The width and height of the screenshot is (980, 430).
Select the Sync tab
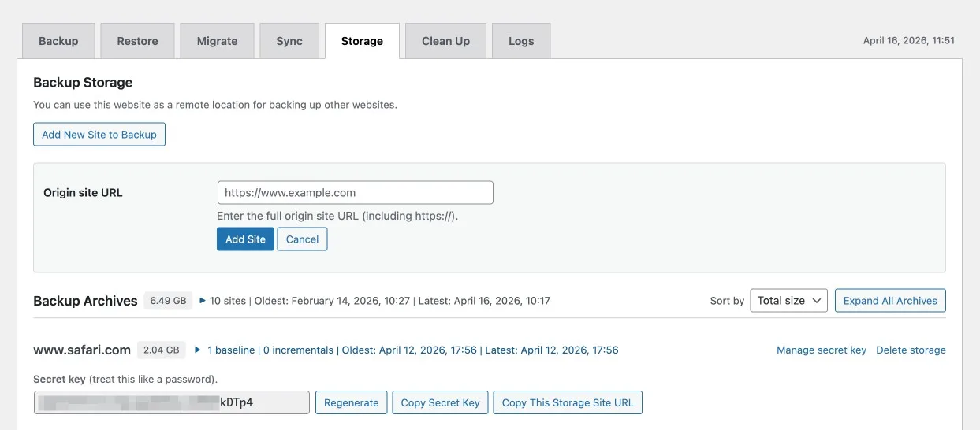tap(289, 41)
